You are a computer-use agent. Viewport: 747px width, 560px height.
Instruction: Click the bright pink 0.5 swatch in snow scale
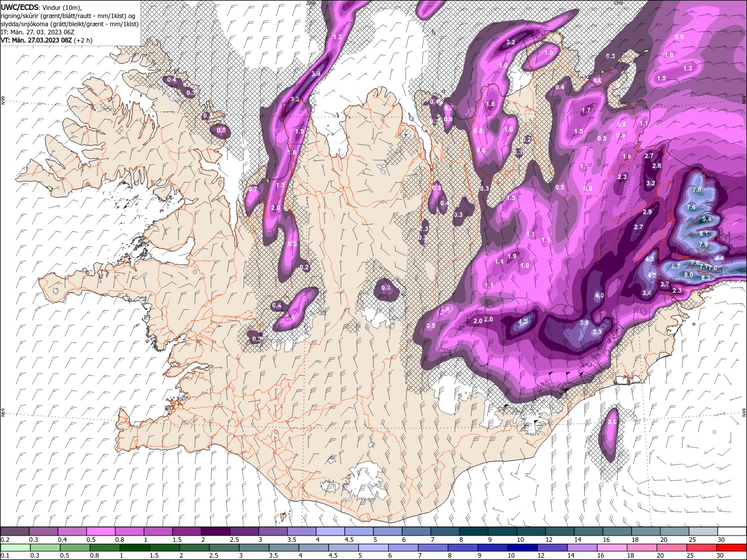coord(100,531)
